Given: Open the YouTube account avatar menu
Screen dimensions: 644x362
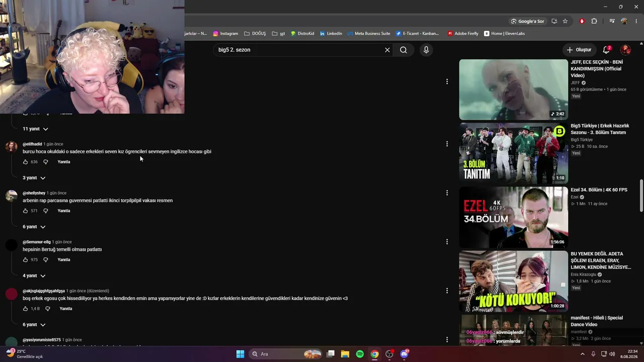Looking at the screenshot, I should coord(626,50).
